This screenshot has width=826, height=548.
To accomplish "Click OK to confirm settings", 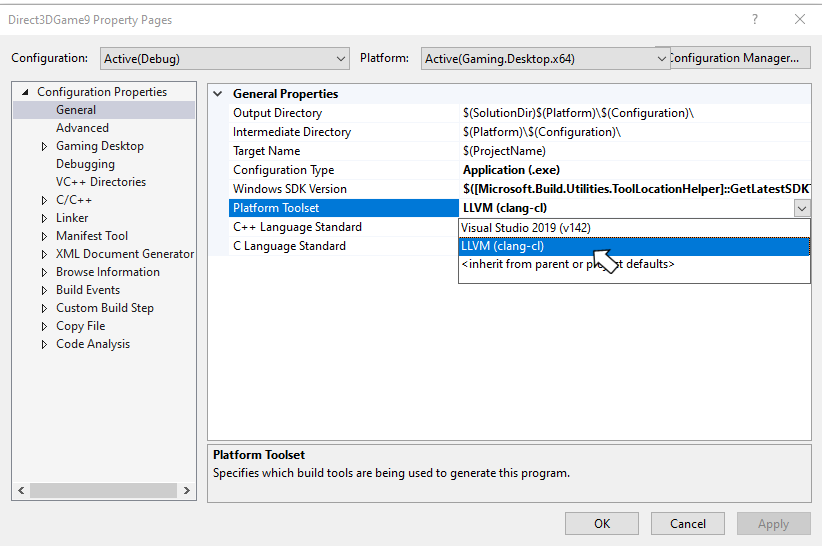I will [x=602, y=524].
